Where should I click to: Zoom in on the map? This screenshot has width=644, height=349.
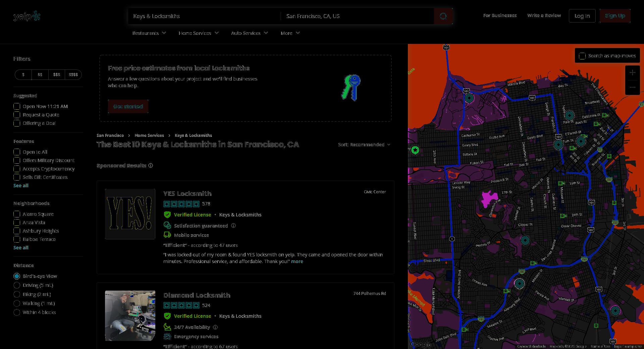632,72
